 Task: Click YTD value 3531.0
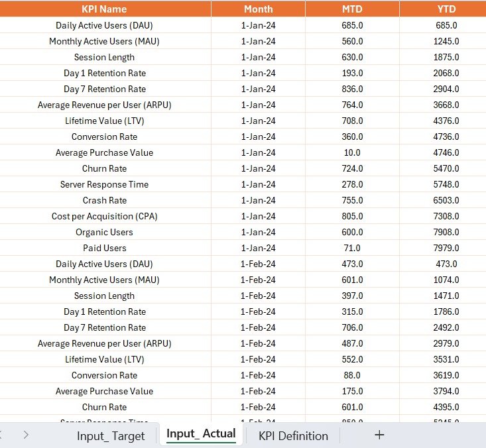coord(446,359)
